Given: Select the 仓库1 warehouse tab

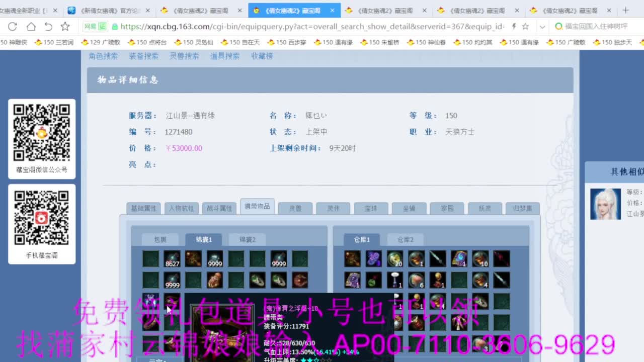Looking at the screenshot, I should 362,240.
